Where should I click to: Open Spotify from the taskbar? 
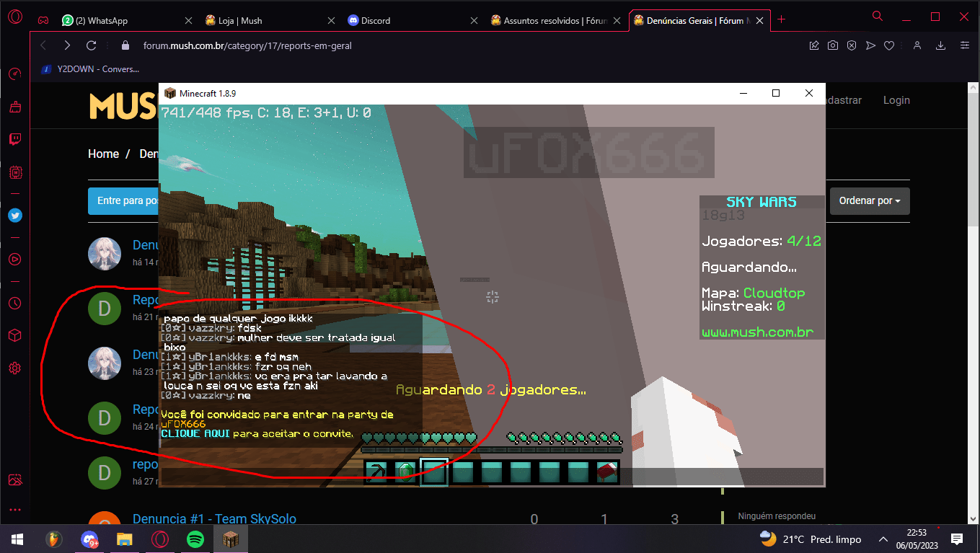point(195,539)
